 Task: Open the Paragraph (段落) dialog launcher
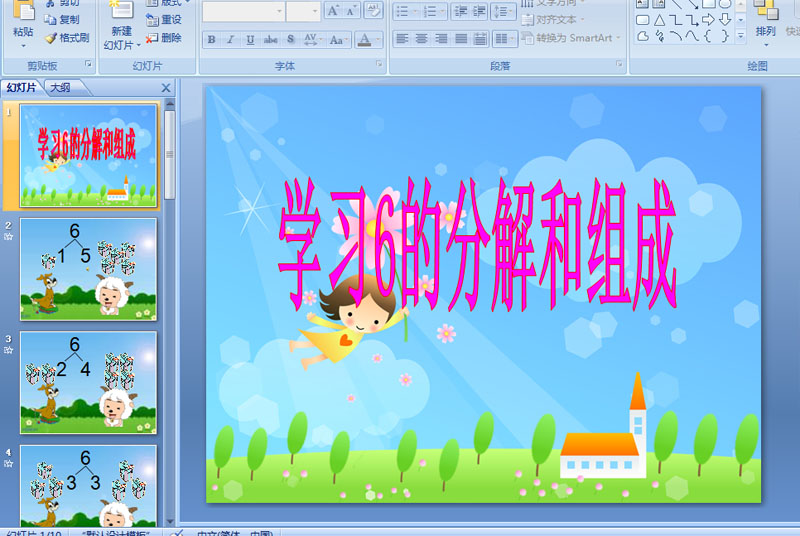[x=619, y=64]
